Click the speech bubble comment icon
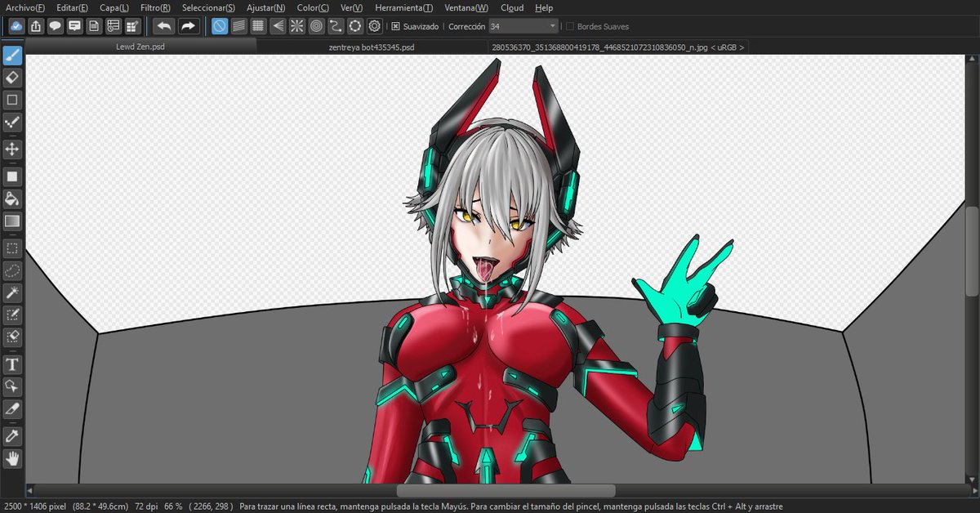980x513 pixels. [56, 26]
